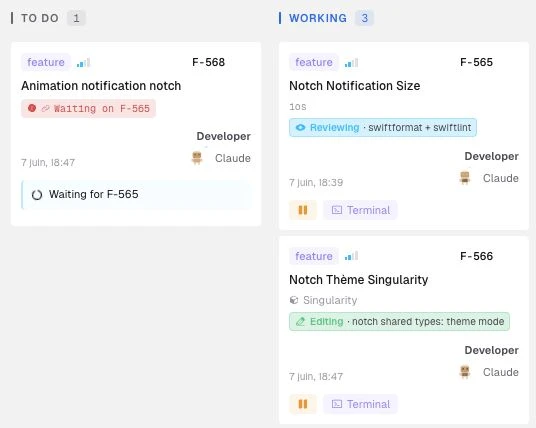This screenshot has width=536, height=428.
Task: Open the Waiting on F-565 blocker badge
Action: point(89,108)
